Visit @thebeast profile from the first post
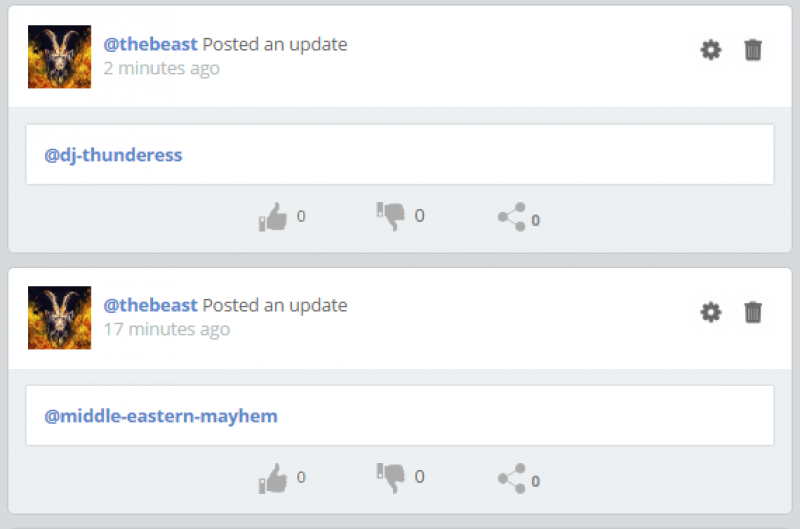The width and height of the screenshot is (800, 529). click(x=151, y=44)
